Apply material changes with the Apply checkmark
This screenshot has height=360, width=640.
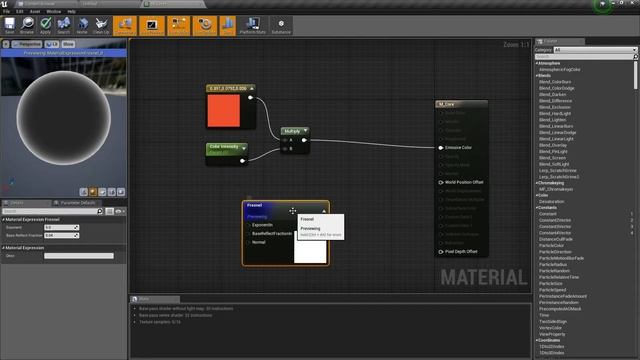pyautogui.click(x=45, y=26)
